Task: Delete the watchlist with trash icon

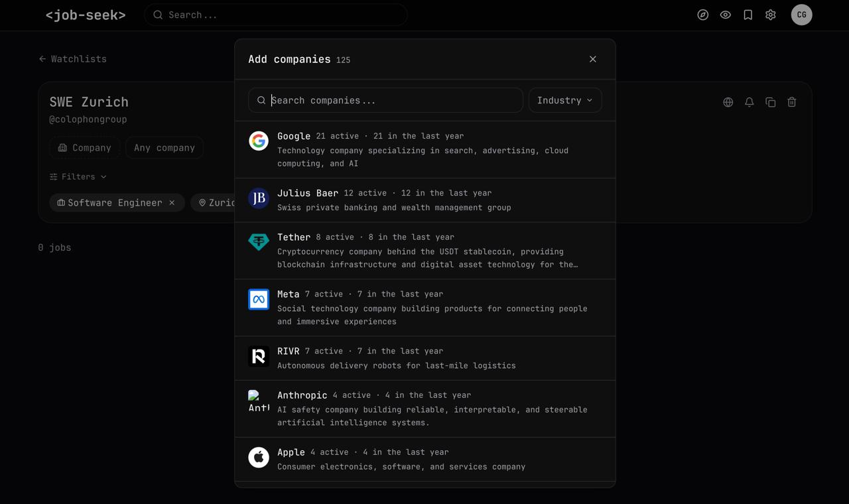Action: [x=792, y=102]
